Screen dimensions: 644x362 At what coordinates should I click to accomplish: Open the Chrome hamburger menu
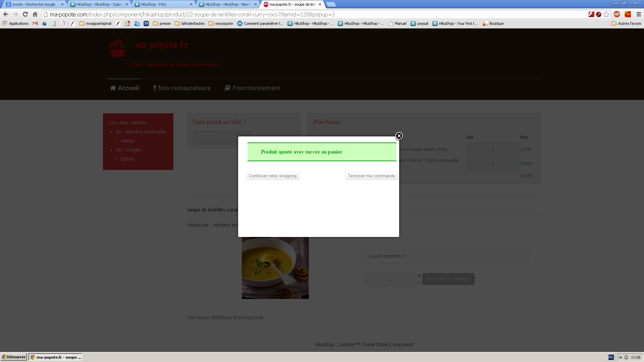[x=638, y=14]
